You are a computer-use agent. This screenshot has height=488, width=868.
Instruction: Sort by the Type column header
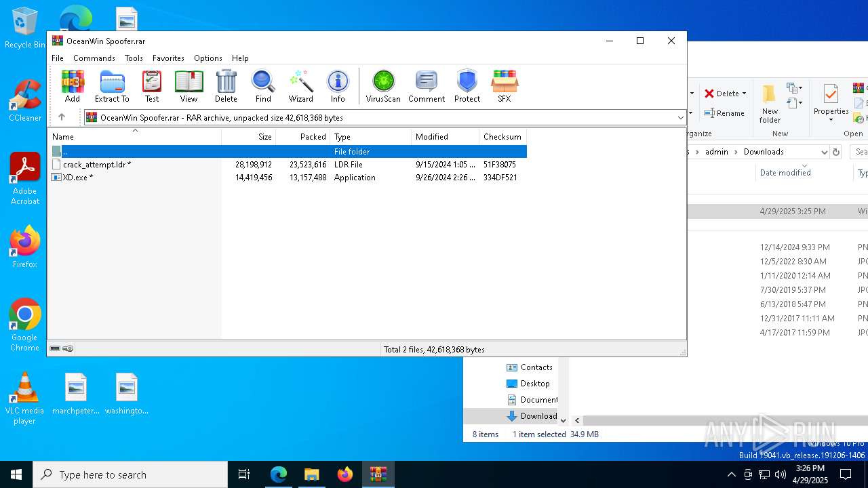tap(371, 137)
